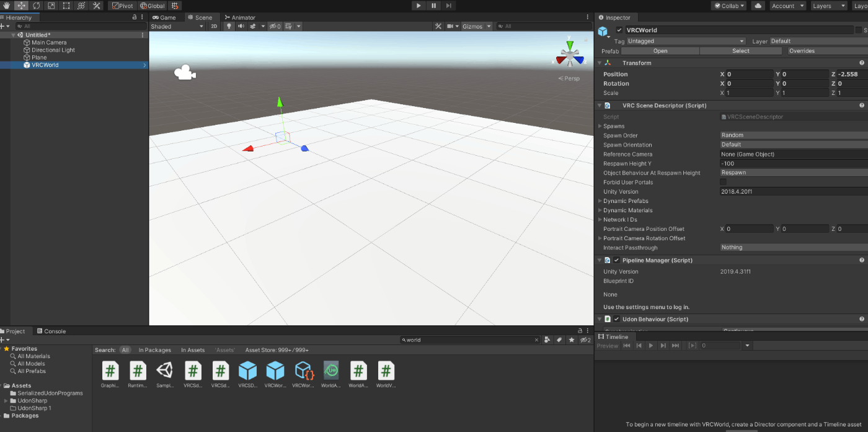Click the prefab Select button
This screenshot has height=432, width=868.
(x=740, y=51)
